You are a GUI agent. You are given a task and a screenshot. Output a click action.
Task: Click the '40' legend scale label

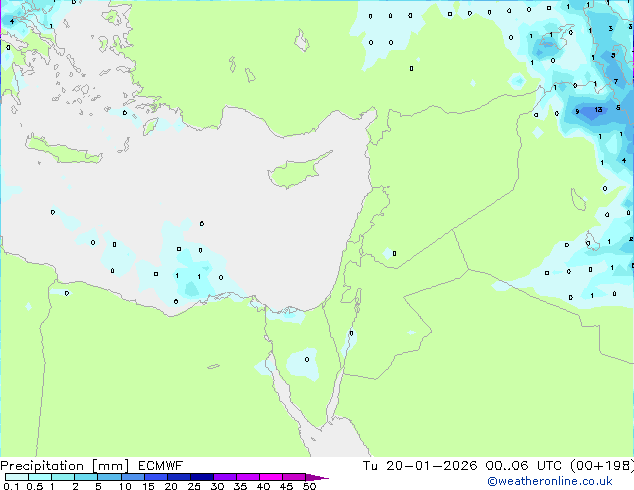(263, 486)
